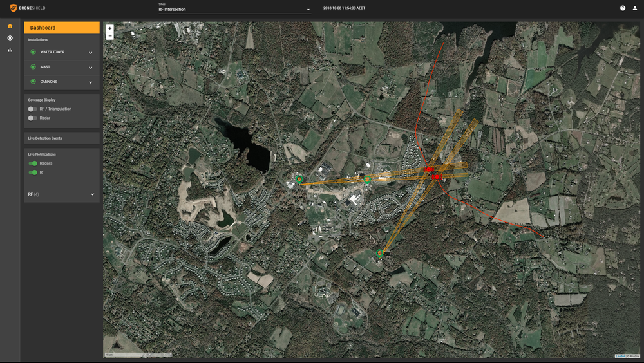Open the statistics bar chart icon
Viewport: 644px width, 363px height.
[10, 50]
